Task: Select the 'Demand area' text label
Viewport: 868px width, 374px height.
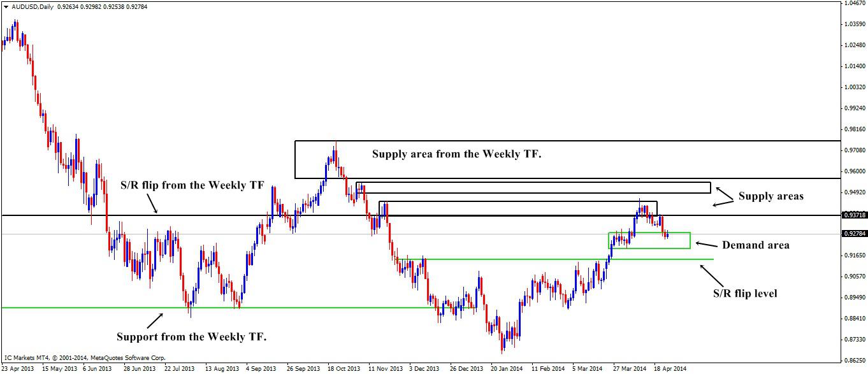Action: pos(755,245)
